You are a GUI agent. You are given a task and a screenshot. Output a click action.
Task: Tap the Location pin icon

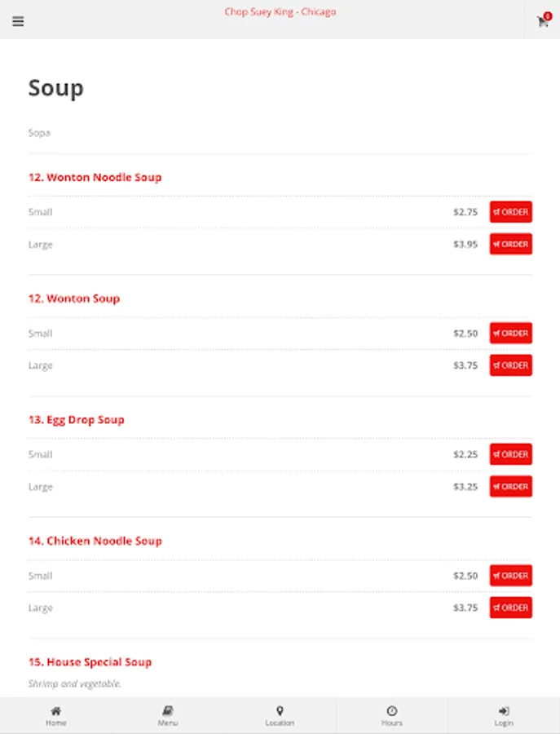click(280, 711)
